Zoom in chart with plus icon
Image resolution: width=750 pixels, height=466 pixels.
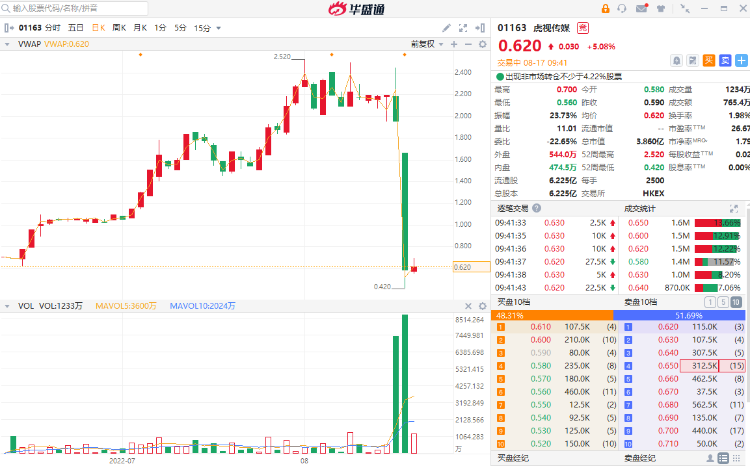[x=454, y=44]
